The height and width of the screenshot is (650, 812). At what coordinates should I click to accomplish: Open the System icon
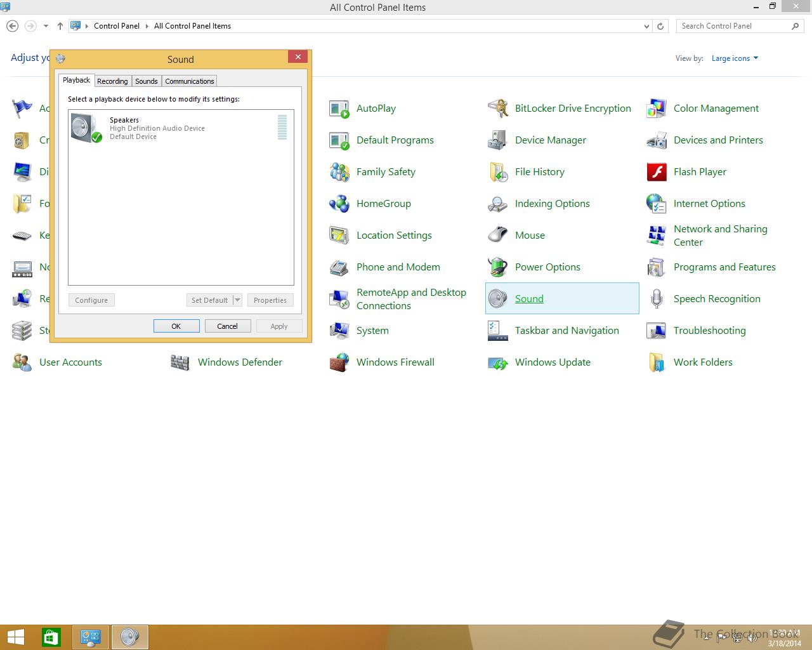[x=339, y=331]
